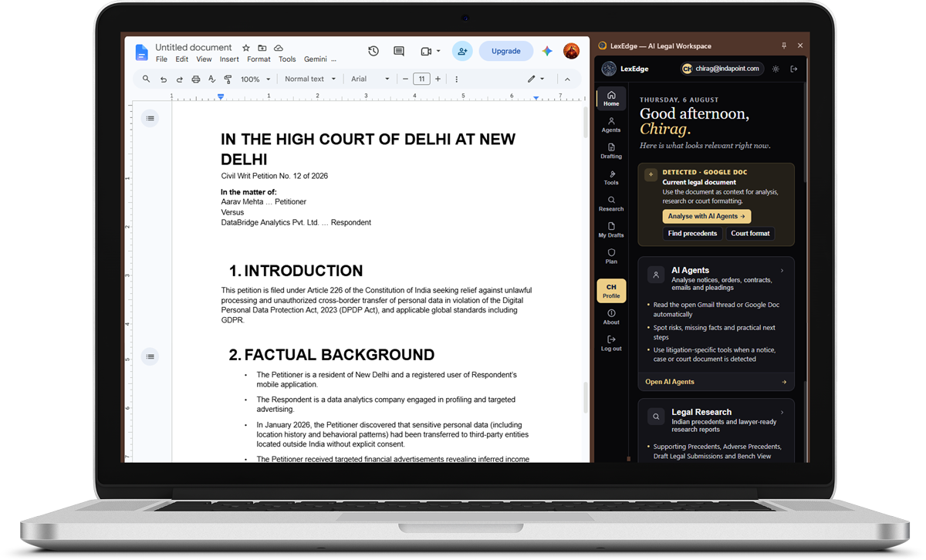
Task: Open My Drafts in LexEdge sidebar
Action: (611, 230)
